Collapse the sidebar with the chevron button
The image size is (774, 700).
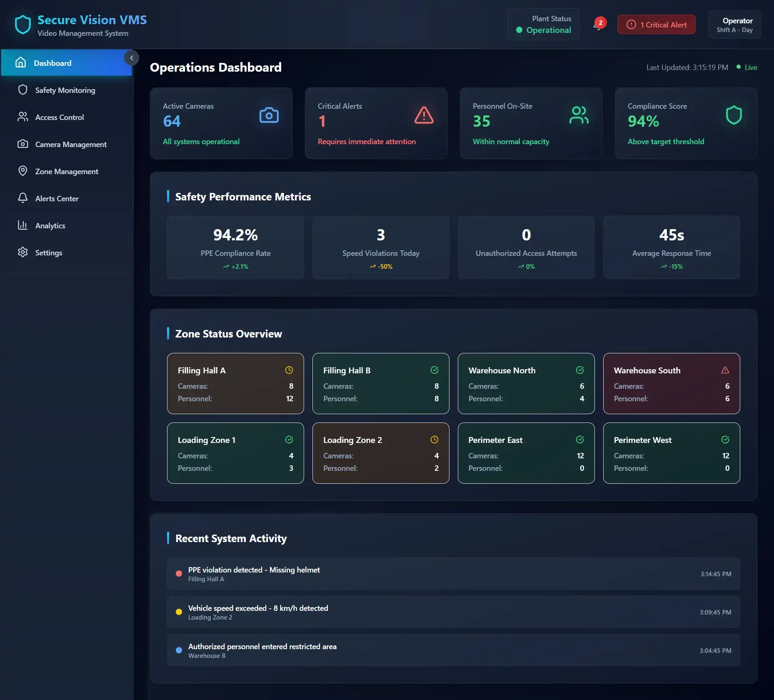coord(132,58)
